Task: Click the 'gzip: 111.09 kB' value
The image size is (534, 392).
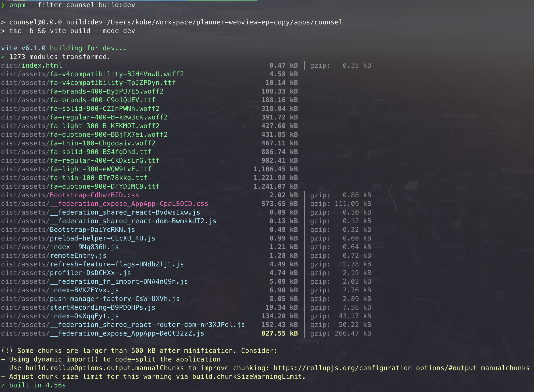Action: 341,204
